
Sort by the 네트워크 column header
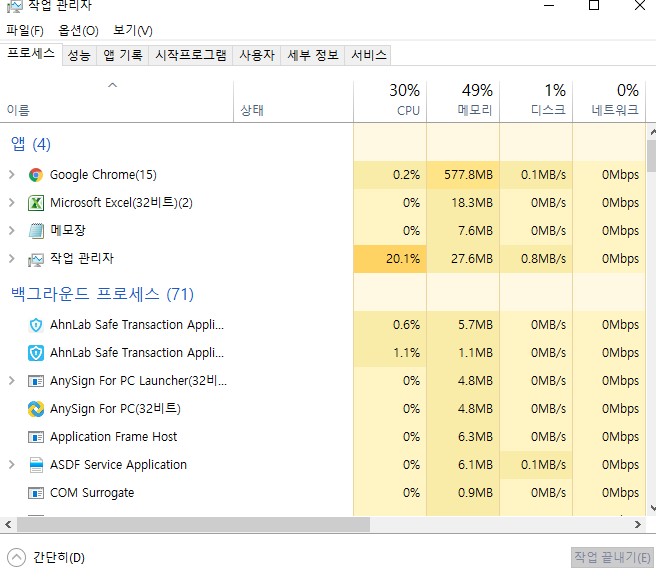(x=608, y=102)
